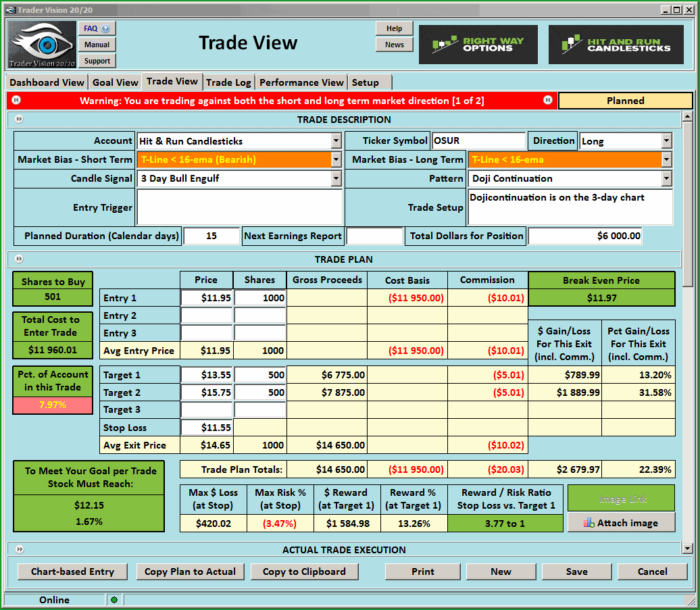The image size is (700, 610).
Task: Click the FAQ question mark icon
Action: coord(105,28)
